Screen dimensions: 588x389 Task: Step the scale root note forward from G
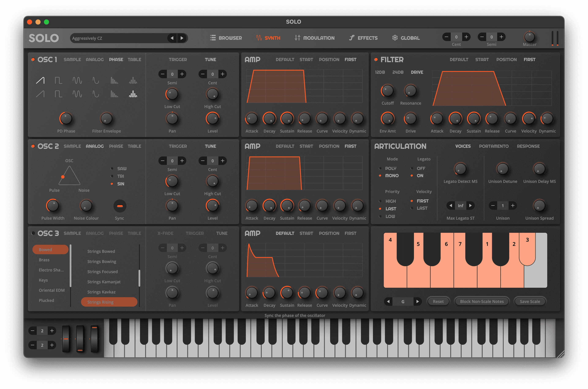[x=418, y=301]
